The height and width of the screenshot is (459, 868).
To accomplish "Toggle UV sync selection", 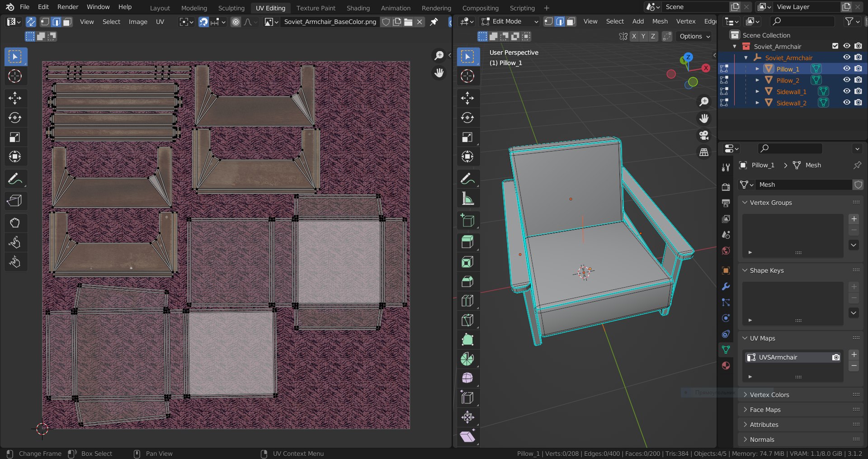I will [31, 22].
